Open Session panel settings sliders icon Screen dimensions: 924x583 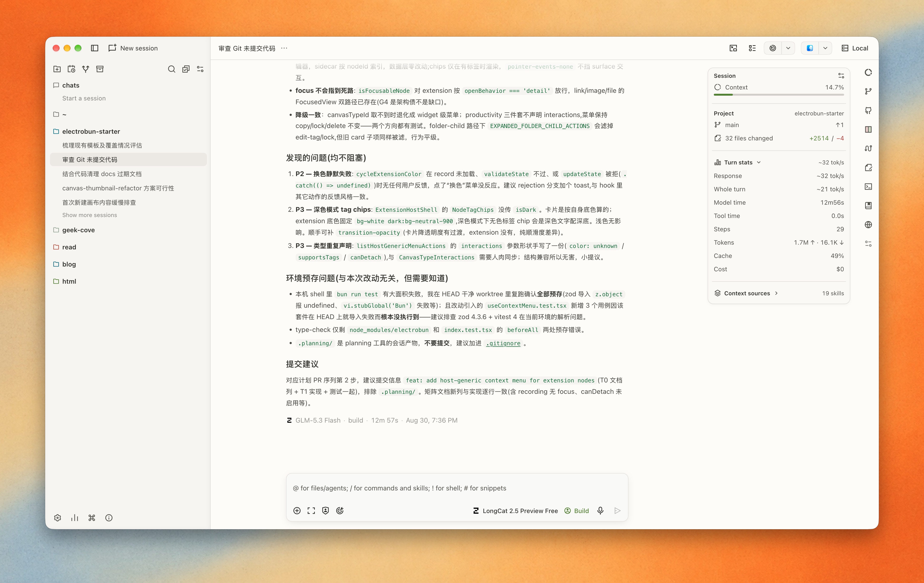pos(841,76)
